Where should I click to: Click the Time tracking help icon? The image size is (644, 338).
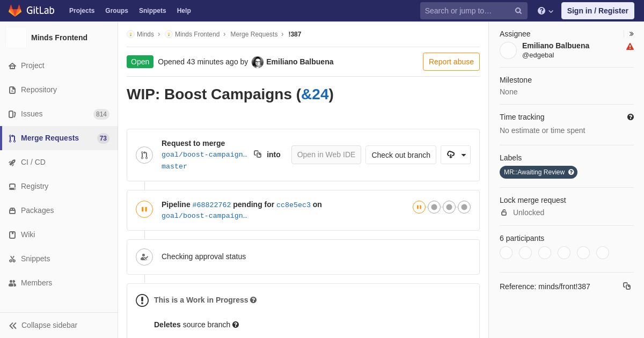pyautogui.click(x=631, y=117)
